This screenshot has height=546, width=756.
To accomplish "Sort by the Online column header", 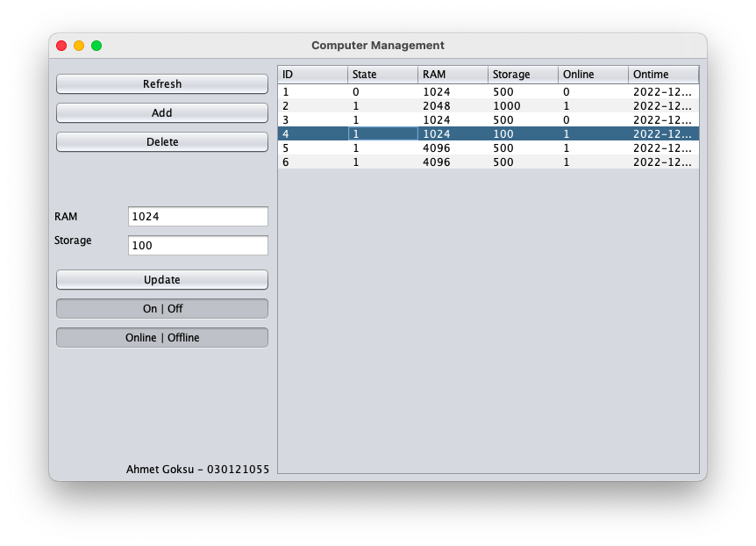I will (x=592, y=74).
